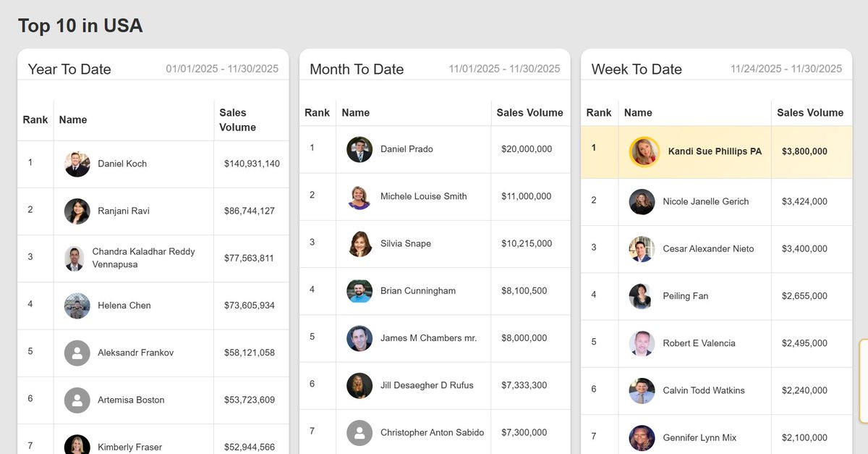Select Cesar Alexander Nieto's avatar
The image size is (868, 454).
click(x=642, y=249)
